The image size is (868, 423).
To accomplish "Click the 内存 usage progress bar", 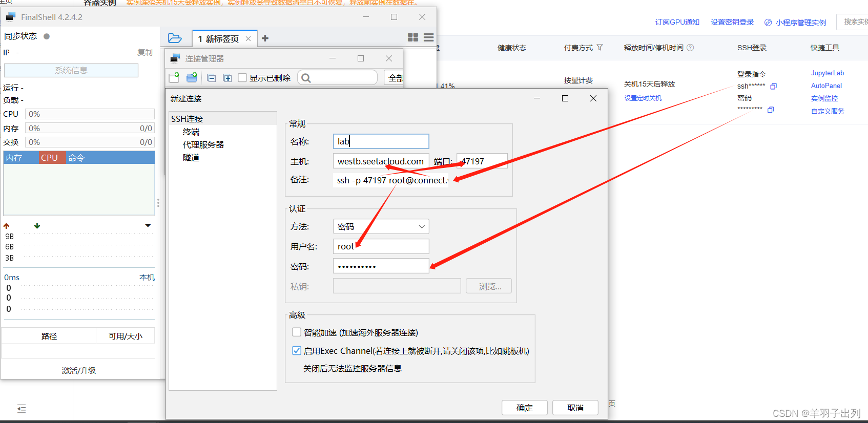I will (90, 128).
